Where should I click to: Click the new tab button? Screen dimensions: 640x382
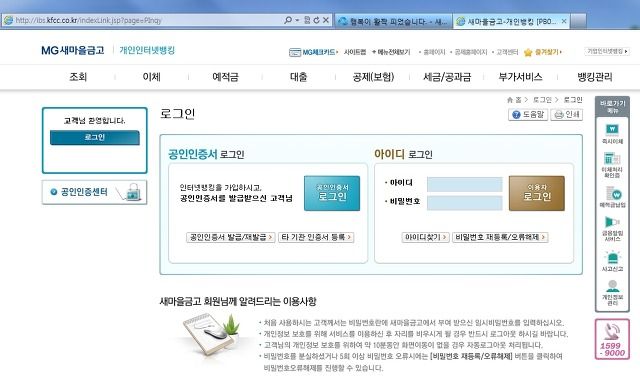578,21
